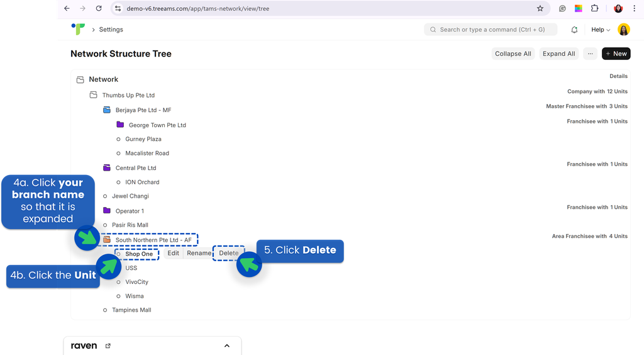Viewport: 644px width, 355px height.
Task: Click 'Master Franchisee with 3 Units' text
Action: click(587, 106)
